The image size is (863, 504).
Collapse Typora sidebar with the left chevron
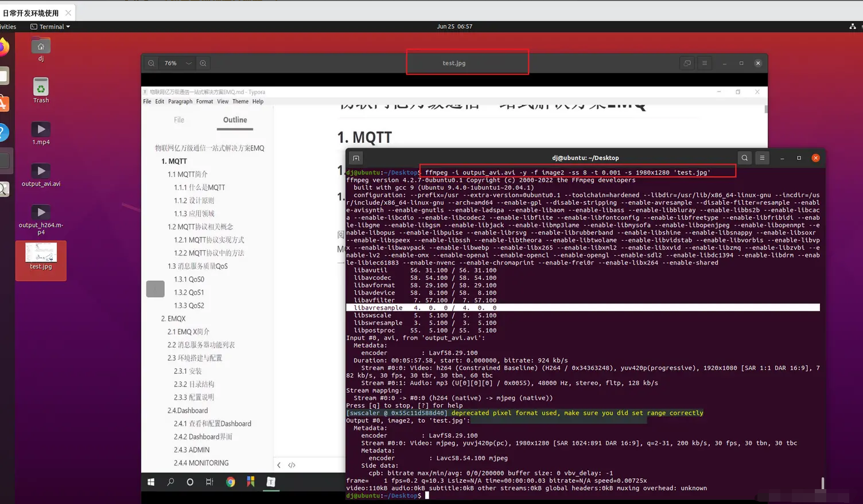click(279, 465)
